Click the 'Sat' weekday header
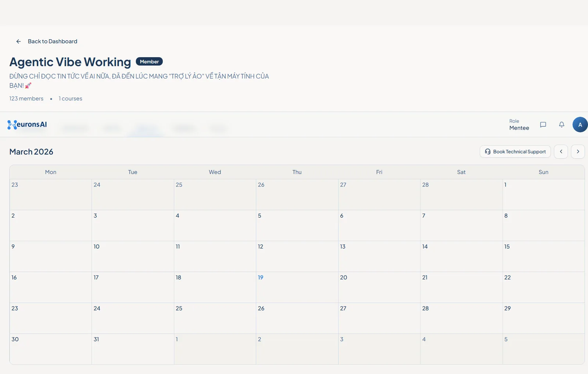Screen dimensions: 588x374 pyautogui.click(x=461, y=172)
